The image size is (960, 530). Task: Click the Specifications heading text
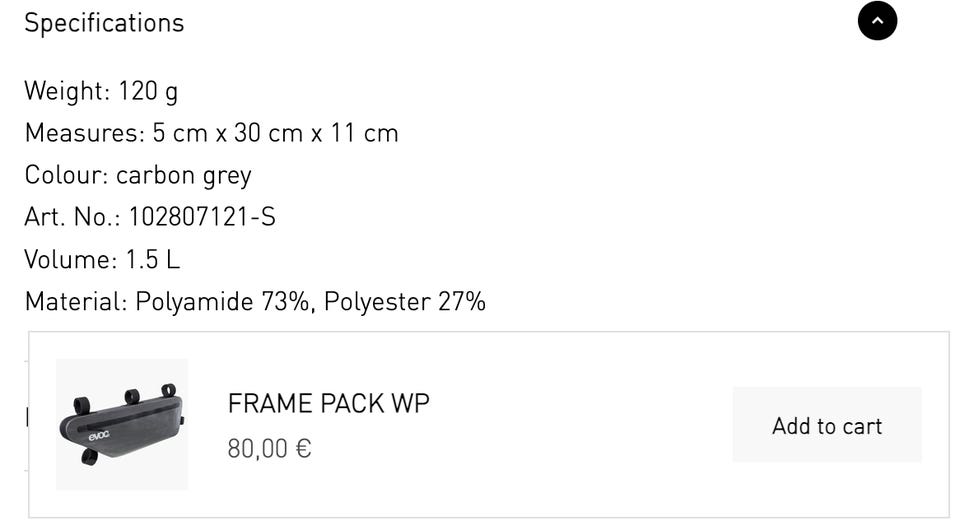[x=104, y=23]
